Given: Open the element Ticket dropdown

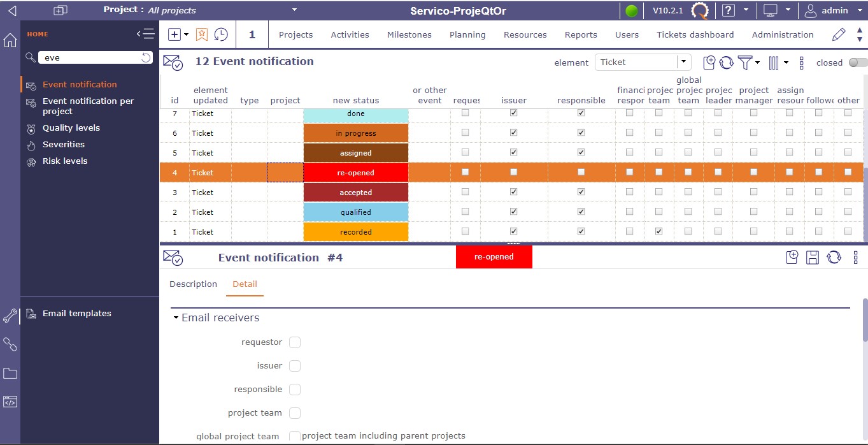Looking at the screenshot, I should tap(684, 62).
